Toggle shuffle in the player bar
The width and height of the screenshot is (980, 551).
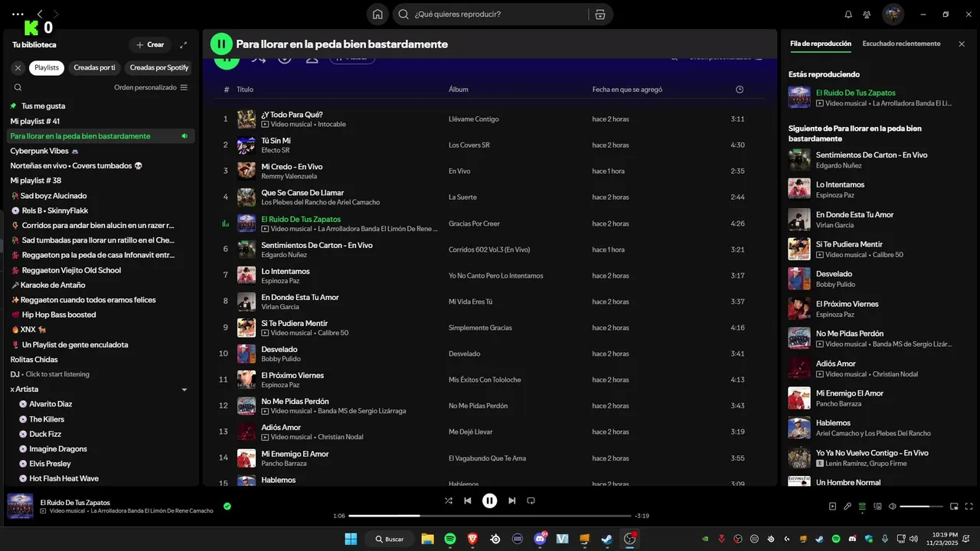coord(449,500)
